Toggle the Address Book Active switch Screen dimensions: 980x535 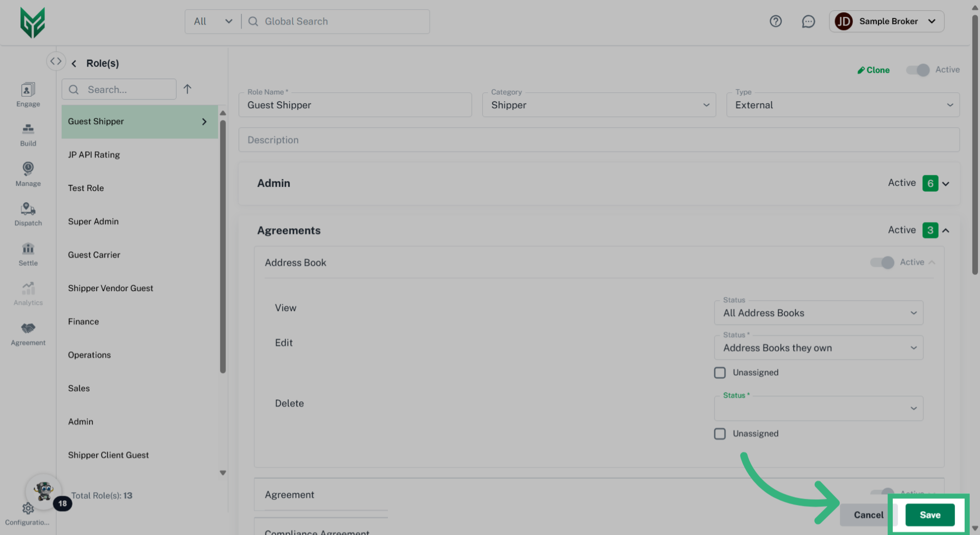(x=882, y=262)
